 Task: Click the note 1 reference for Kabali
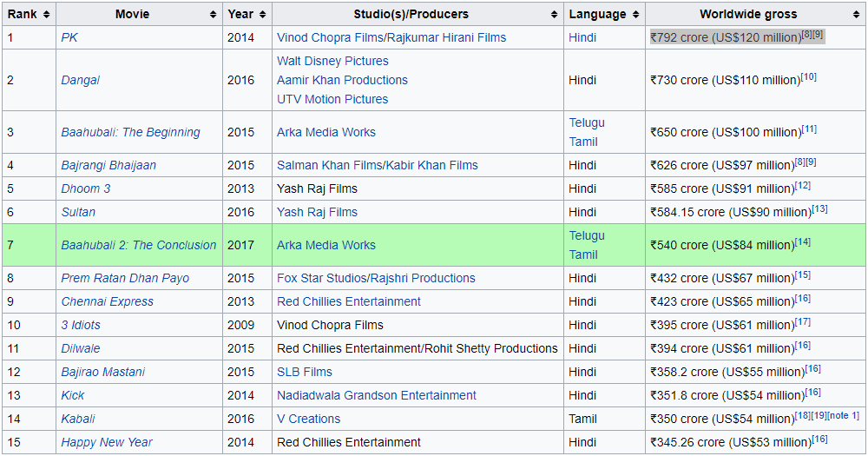pyautogui.click(x=843, y=415)
